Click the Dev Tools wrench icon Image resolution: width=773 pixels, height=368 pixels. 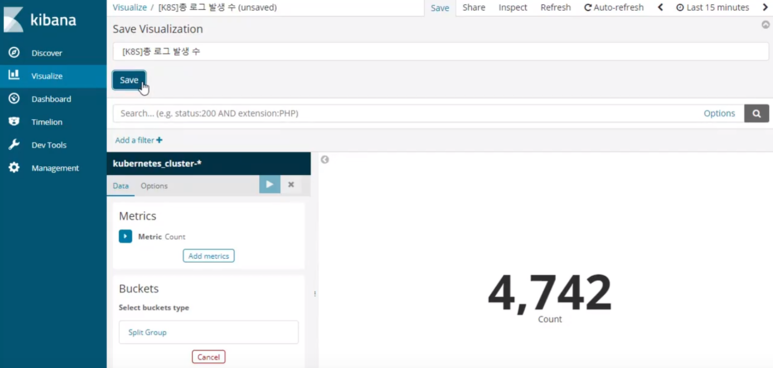(x=14, y=145)
